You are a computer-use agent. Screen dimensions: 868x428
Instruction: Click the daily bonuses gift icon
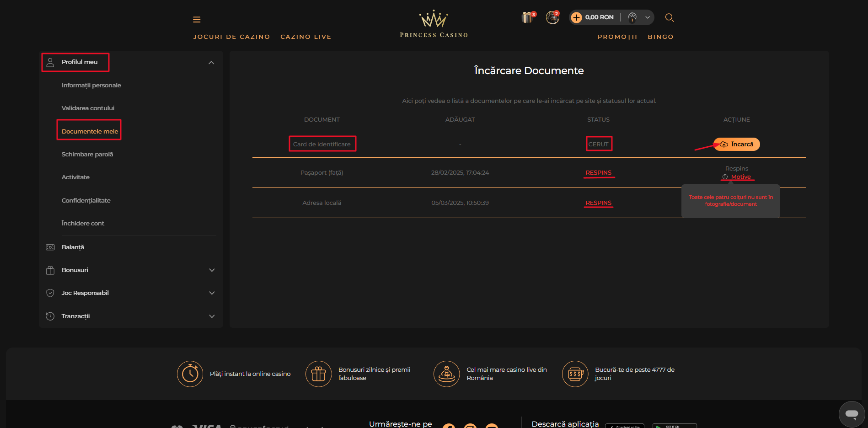coord(318,374)
